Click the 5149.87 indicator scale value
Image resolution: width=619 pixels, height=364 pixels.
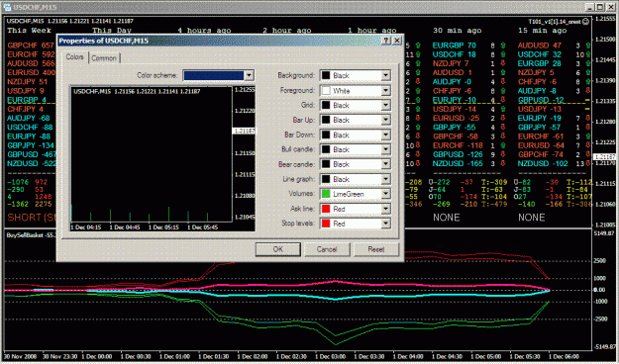(x=604, y=233)
